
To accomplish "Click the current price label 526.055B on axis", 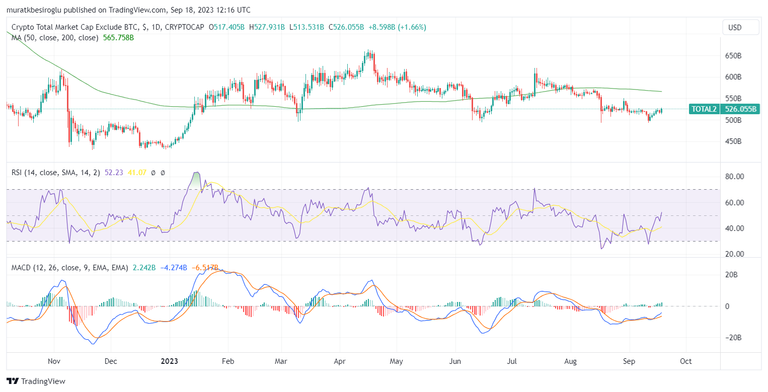I will point(741,109).
